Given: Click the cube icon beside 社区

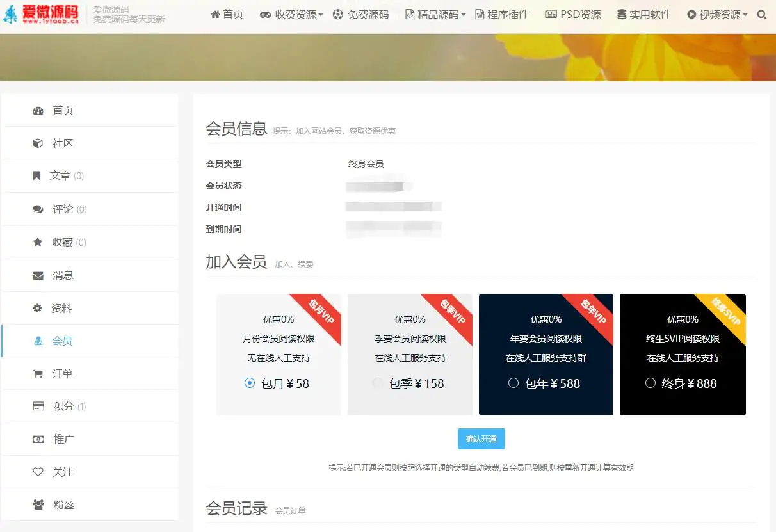Looking at the screenshot, I should [x=38, y=143].
